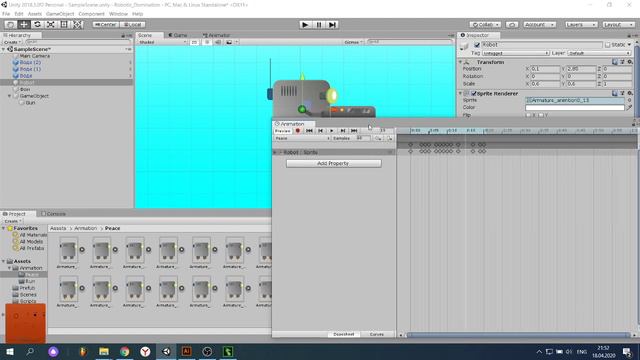Open the Layer dropdown in Inspector
Viewport: 640px width, 360px height.
(599, 53)
